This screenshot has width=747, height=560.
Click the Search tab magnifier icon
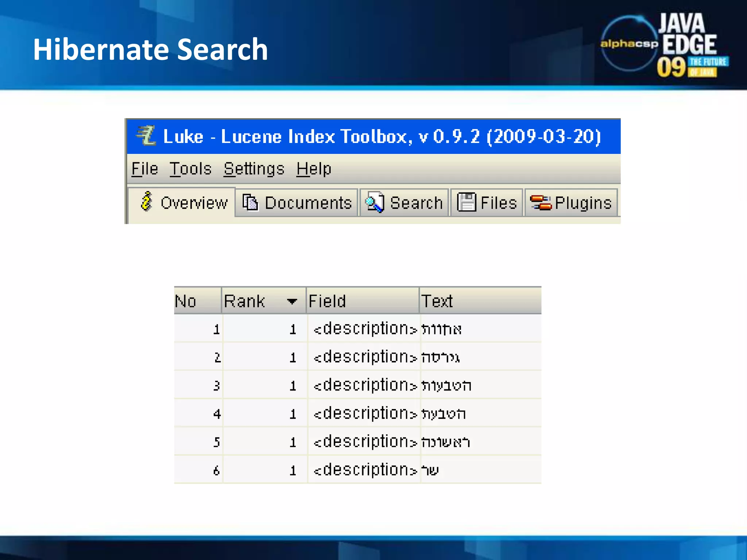(x=375, y=202)
